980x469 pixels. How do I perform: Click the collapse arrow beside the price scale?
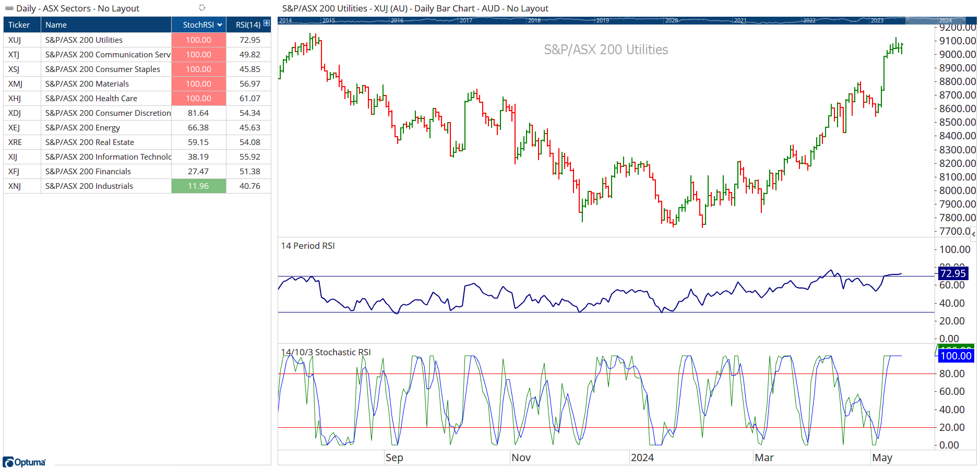[x=973, y=234]
